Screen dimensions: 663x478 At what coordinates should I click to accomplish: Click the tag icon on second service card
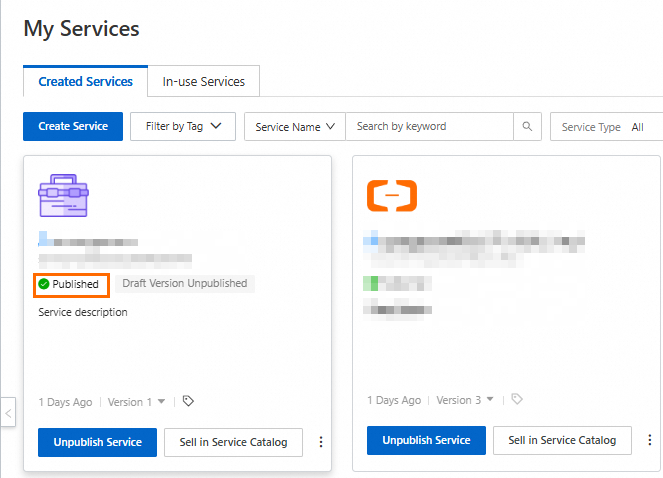click(x=517, y=400)
